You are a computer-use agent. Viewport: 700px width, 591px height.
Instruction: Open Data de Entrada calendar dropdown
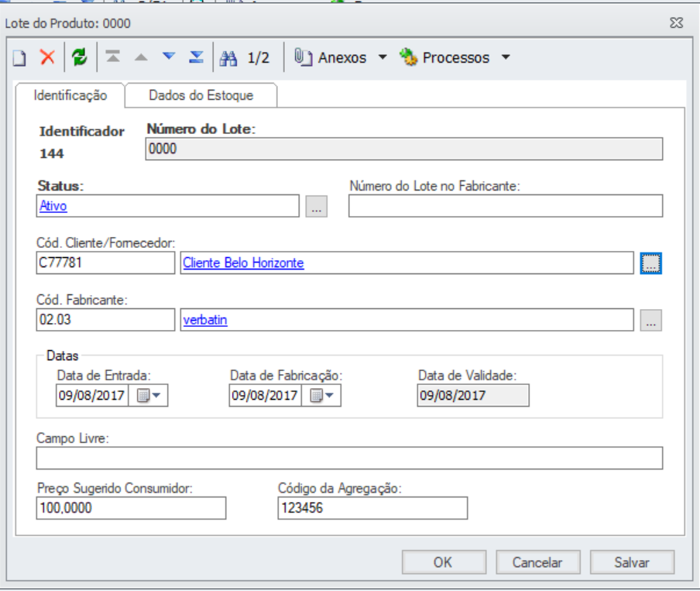click(149, 395)
